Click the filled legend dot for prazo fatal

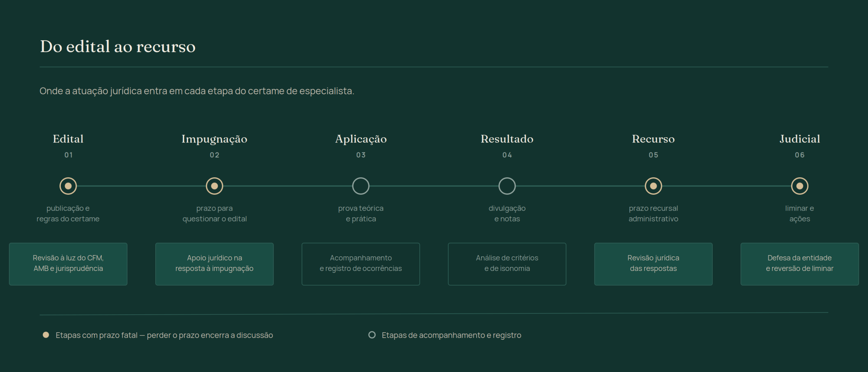point(46,335)
